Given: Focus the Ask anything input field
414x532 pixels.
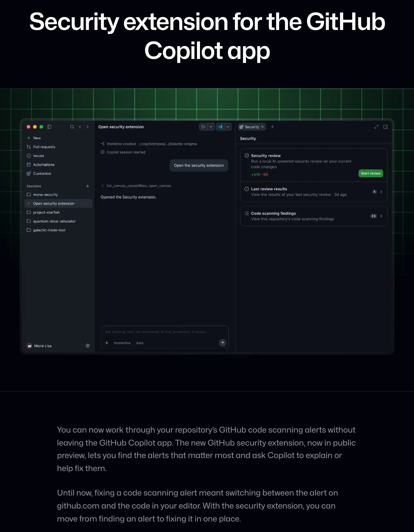Looking at the screenshot, I should click(156, 332).
